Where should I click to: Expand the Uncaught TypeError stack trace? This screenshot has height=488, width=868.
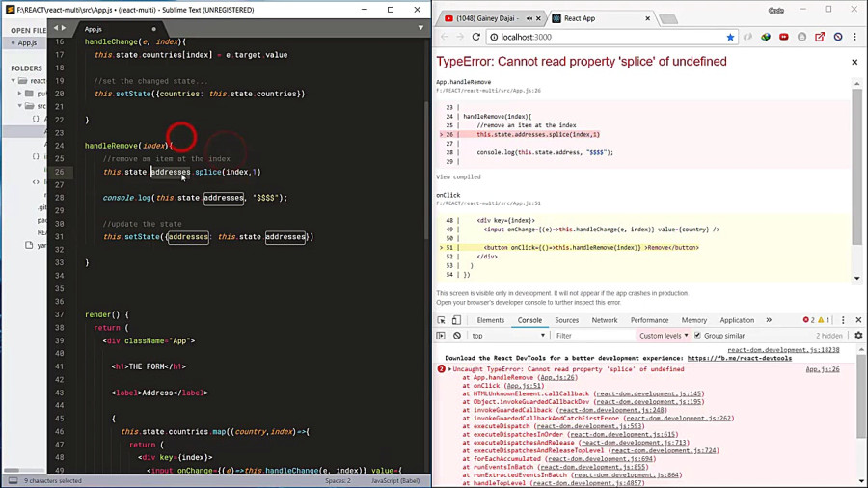pyautogui.click(x=450, y=369)
